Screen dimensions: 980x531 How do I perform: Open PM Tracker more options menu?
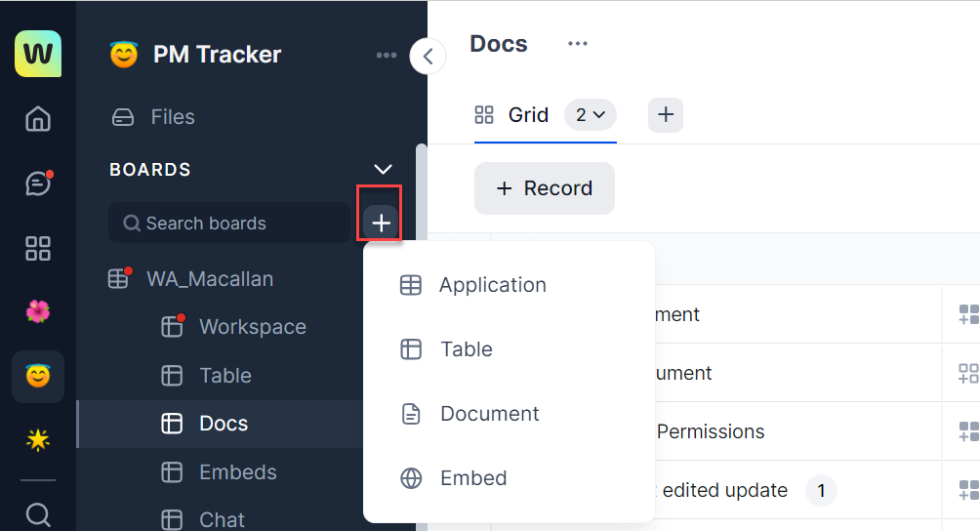pyautogui.click(x=387, y=56)
